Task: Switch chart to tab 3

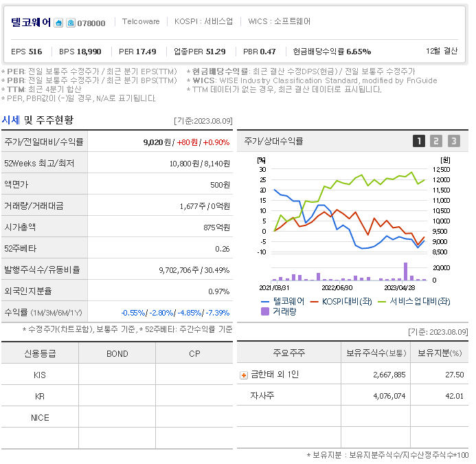Action: pos(454,141)
